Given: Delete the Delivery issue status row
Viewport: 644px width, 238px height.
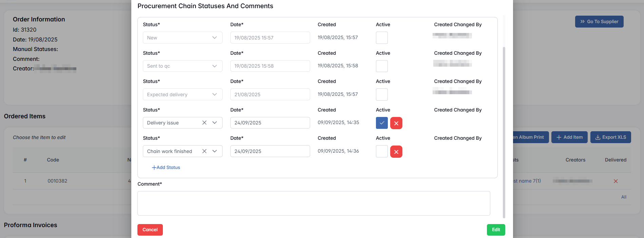Looking at the screenshot, I should (x=396, y=123).
